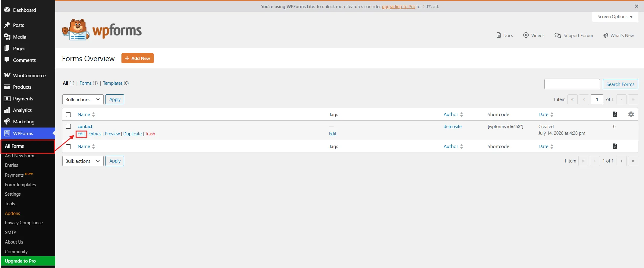Open the bottom Bulk actions dropdown
Image resolution: width=644 pixels, height=268 pixels.
(x=83, y=161)
